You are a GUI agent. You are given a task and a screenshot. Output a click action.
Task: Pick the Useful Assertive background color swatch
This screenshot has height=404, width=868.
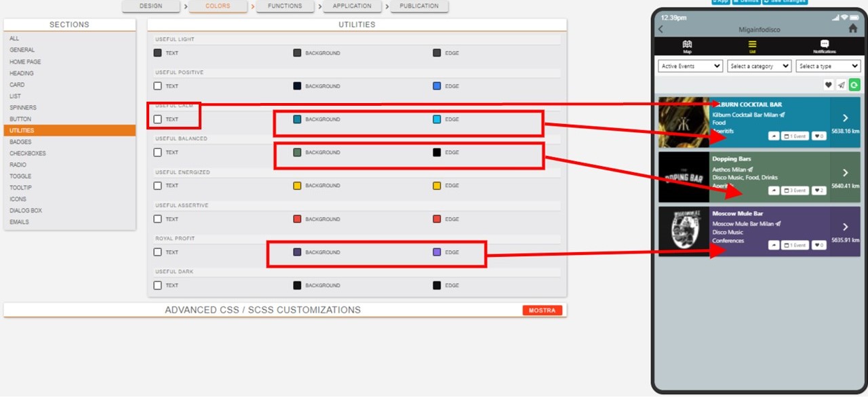tap(297, 219)
